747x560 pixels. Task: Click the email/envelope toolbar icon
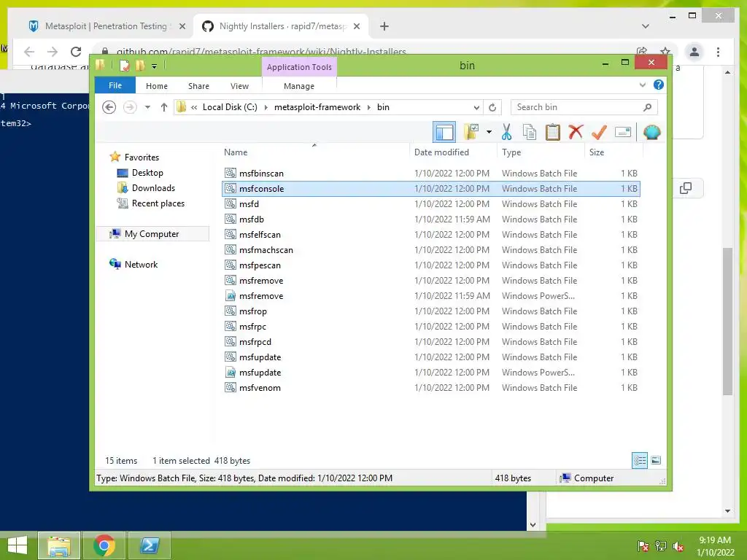(623, 132)
